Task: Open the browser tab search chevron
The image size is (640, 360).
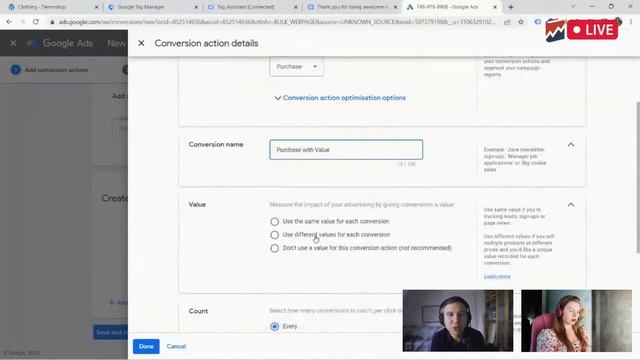Action: 573,7
